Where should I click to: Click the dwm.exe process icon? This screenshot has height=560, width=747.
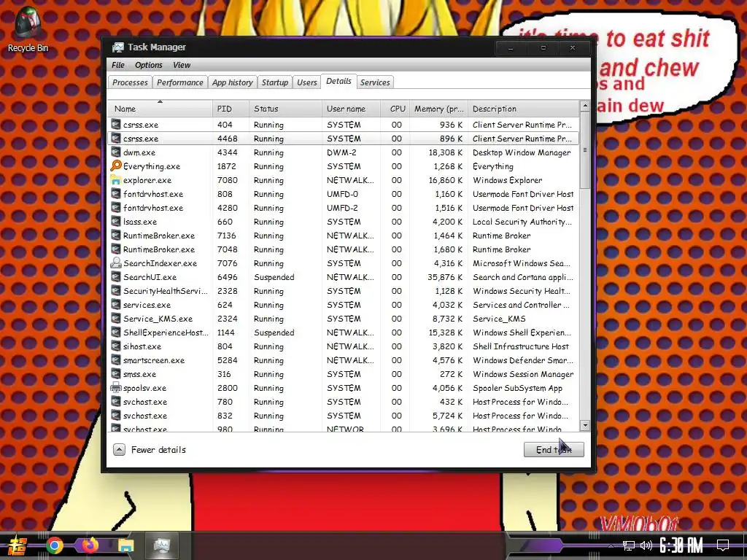point(116,152)
